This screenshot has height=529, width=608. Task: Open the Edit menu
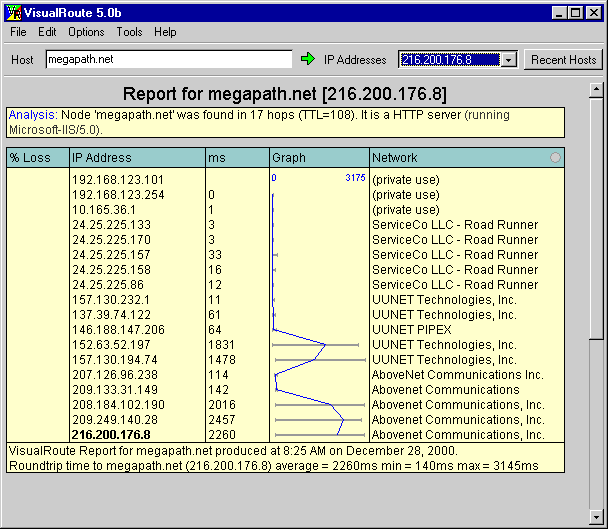[47, 32]
